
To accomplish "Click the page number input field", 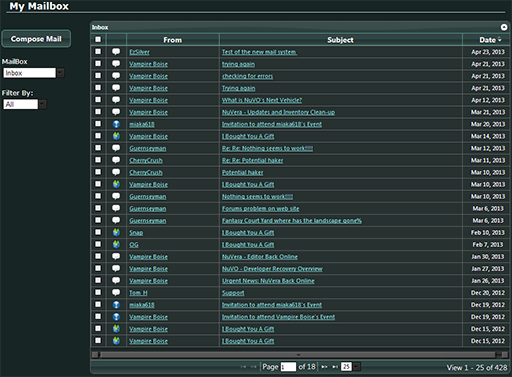I will point(288,367).
